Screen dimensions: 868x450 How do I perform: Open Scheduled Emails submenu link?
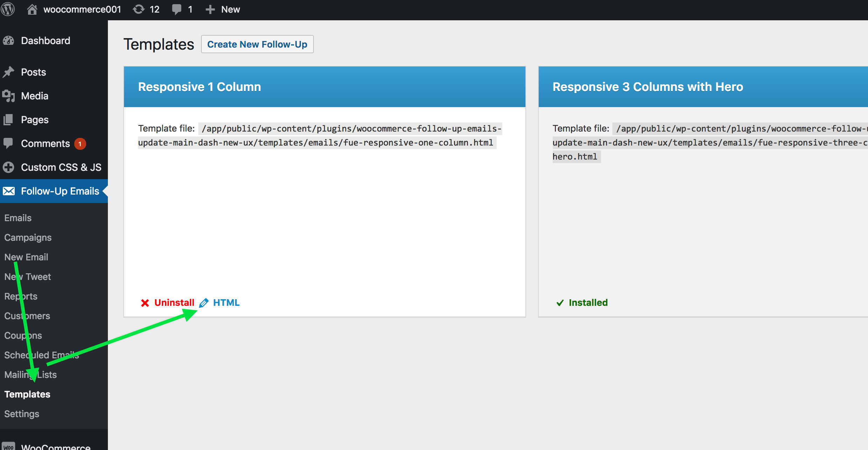pos(42,355)
